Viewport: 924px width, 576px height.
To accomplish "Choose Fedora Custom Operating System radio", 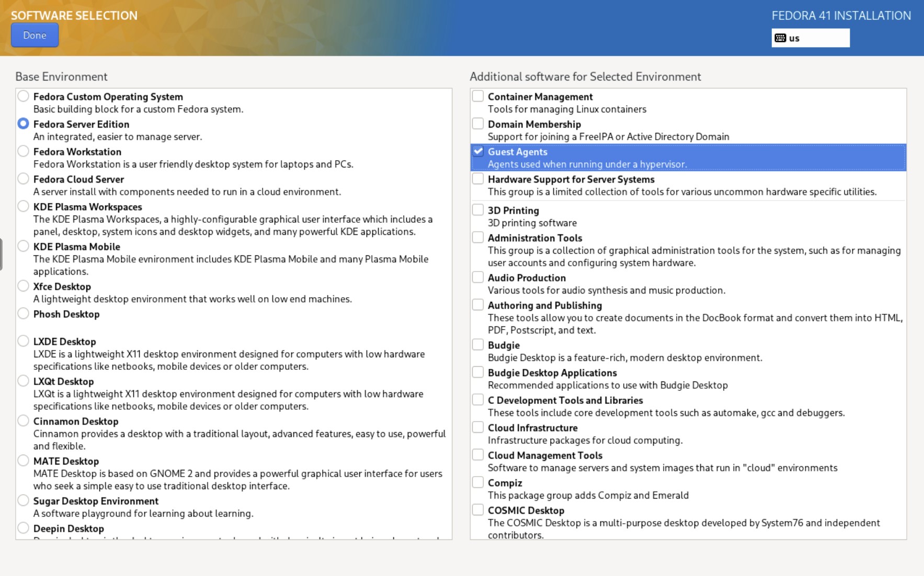I will [23, 96].
